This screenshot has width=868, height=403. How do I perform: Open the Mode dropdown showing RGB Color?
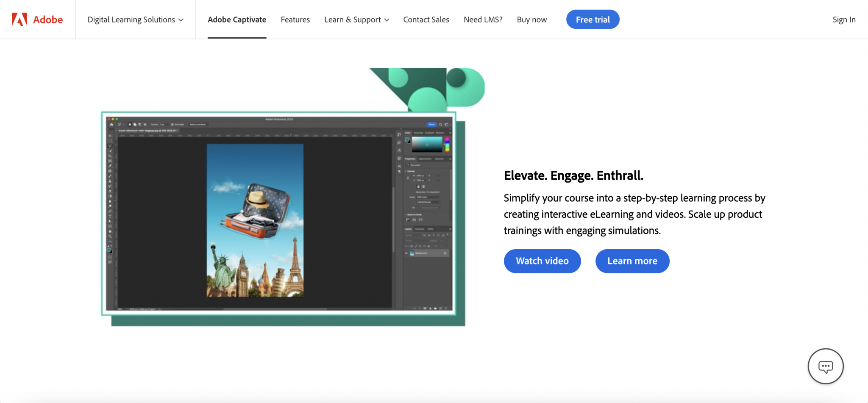[428, 197]
